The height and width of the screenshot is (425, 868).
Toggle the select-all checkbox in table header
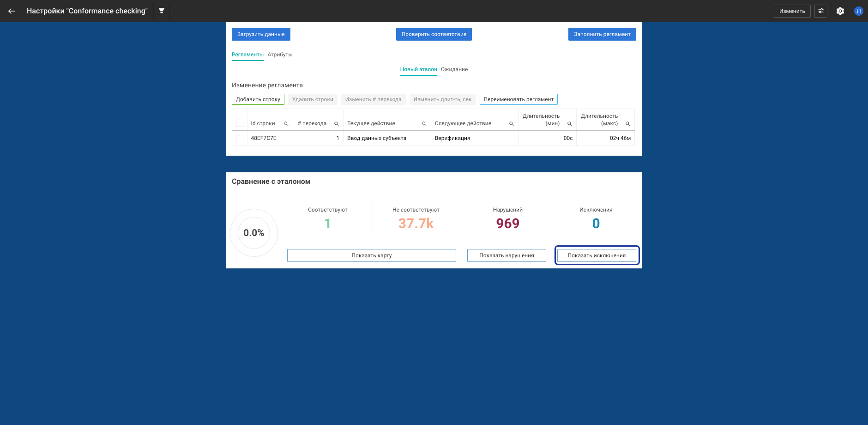pyautogui.click(x=240, y=123)
